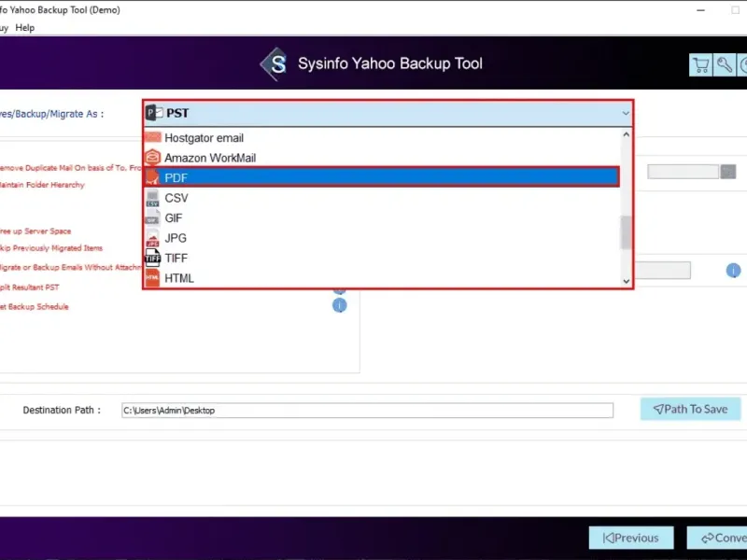Click the empty field at top right
Screen dimensions: 747x560
pos(683,172)
